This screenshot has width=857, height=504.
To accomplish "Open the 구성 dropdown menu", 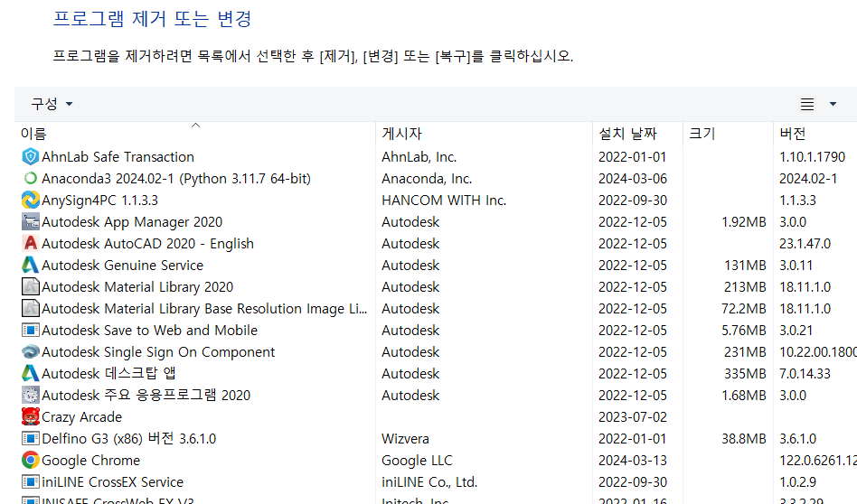I will [52, 104].
